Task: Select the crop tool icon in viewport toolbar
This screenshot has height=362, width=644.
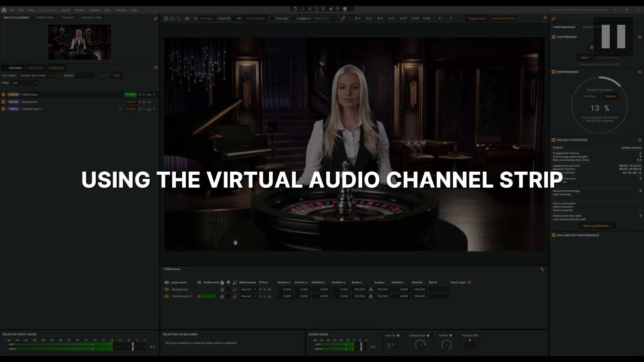Action: [178, 18]
